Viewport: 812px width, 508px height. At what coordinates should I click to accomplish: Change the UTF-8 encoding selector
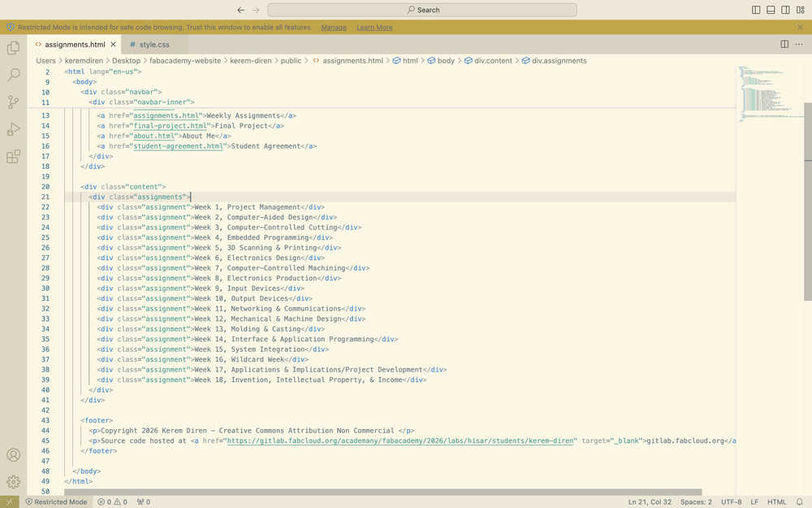pyautogui.click(x=732, y=501)
